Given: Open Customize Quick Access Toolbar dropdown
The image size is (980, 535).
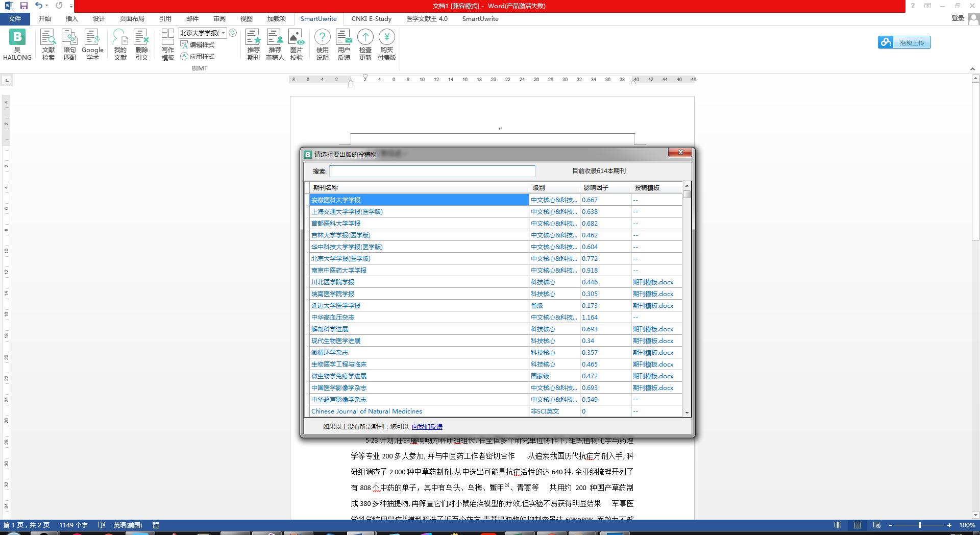Looking at the screenshot, I should (71, 6).
